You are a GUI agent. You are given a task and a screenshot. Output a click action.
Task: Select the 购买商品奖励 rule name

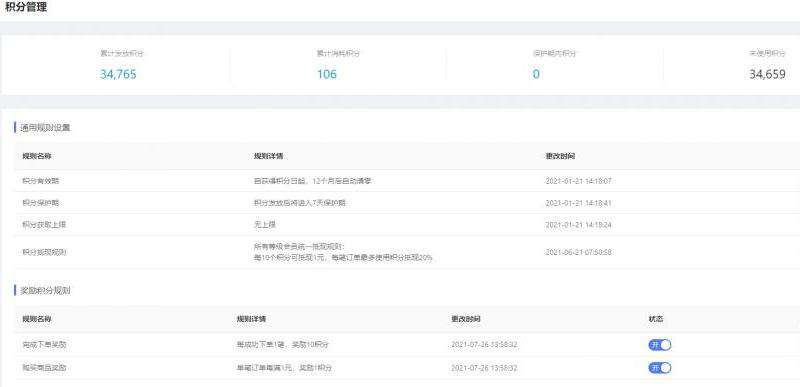(x=44, y=368)
